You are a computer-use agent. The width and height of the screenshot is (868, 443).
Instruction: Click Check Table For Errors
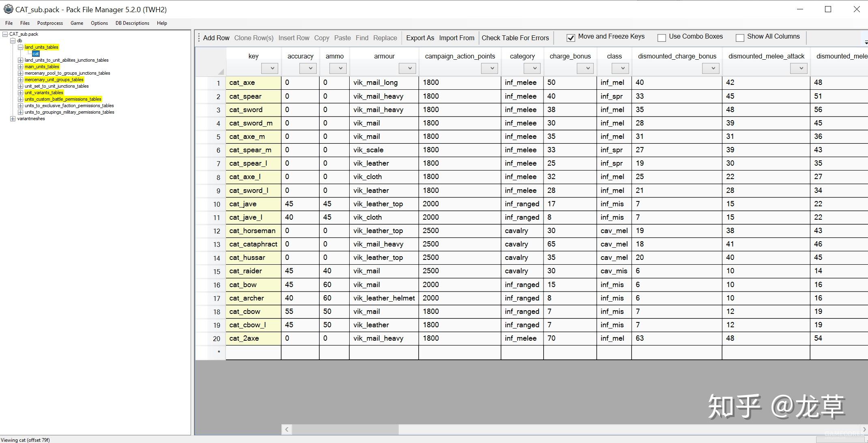point(515,38)
